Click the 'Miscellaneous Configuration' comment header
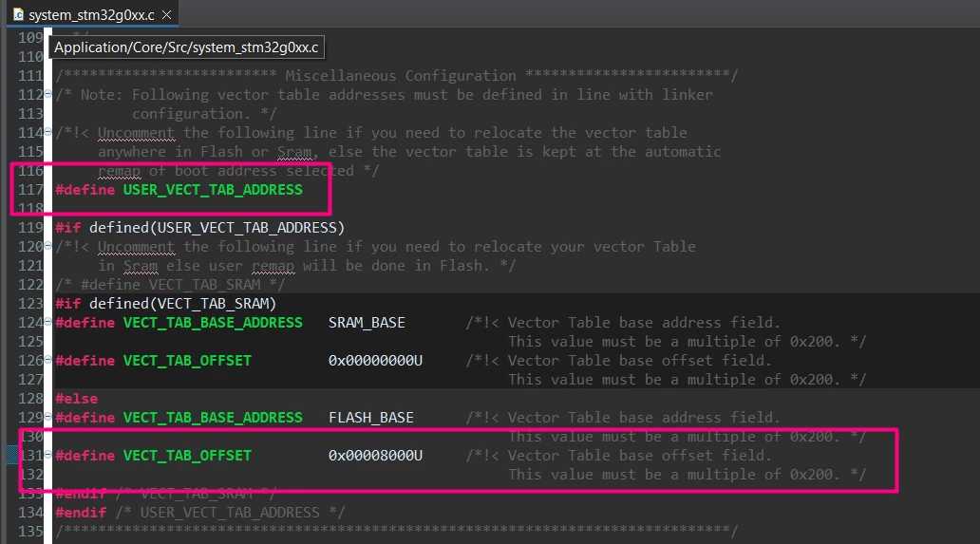 point(401,76)
